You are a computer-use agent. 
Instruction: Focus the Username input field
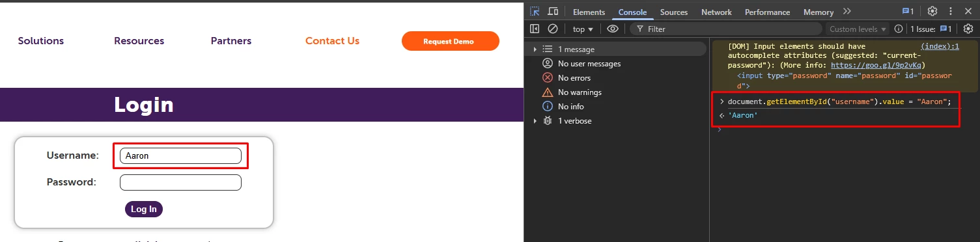(x=180, y=156)
